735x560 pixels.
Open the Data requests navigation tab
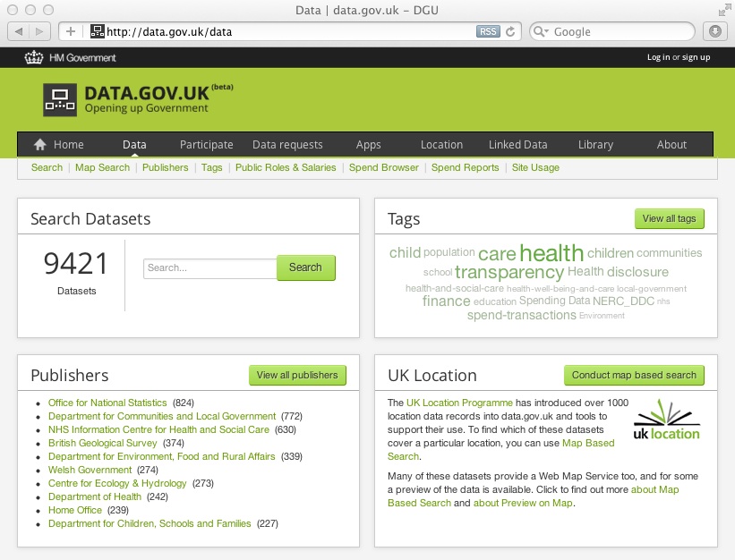pos(287,145)
